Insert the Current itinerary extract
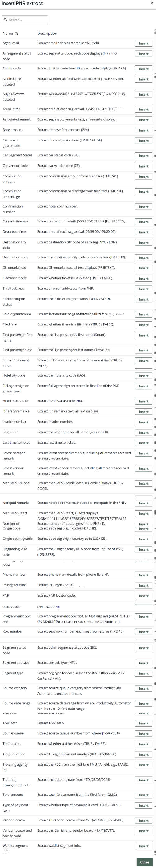The height and width of the screenshot is (868, 156). click(144, 222)
